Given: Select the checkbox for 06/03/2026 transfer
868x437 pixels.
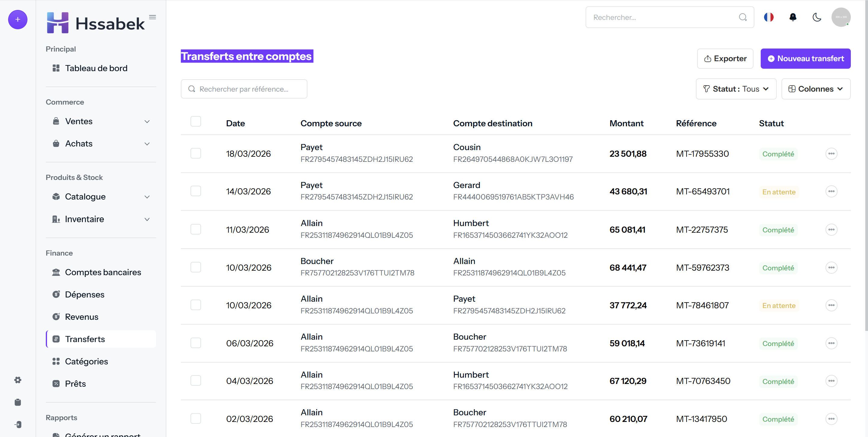Looking at the screenshot, I should click(x=195, y=343).
